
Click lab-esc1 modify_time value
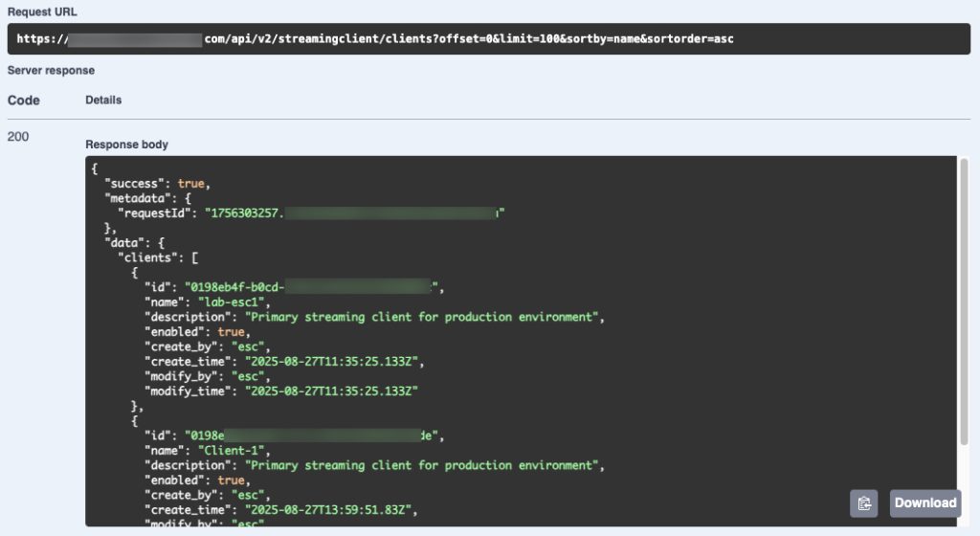[331, 391]
